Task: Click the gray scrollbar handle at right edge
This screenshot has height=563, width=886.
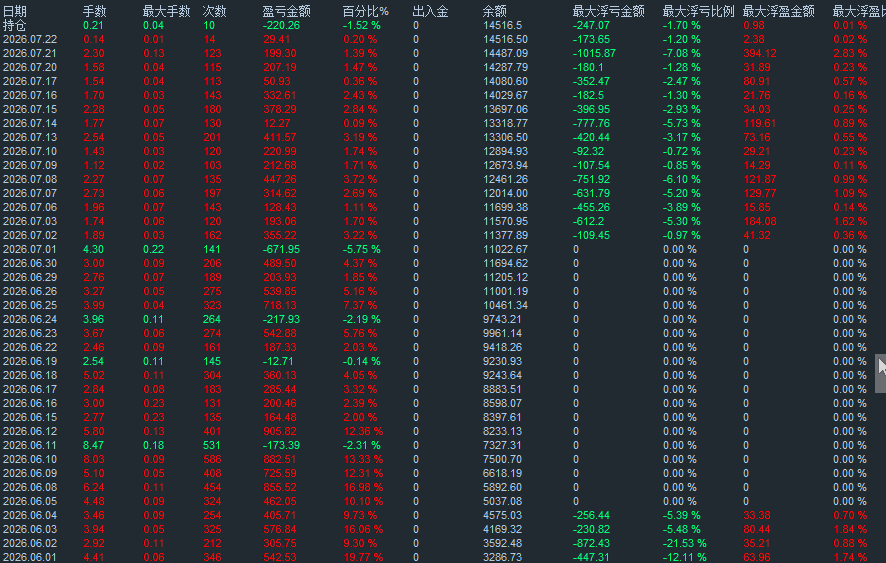Action: (880, 373)
